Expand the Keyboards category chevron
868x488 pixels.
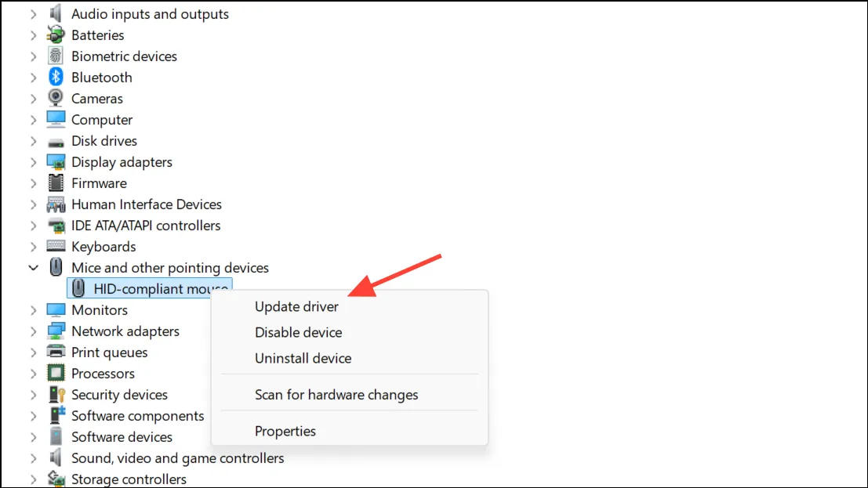(x=33, y=246)
